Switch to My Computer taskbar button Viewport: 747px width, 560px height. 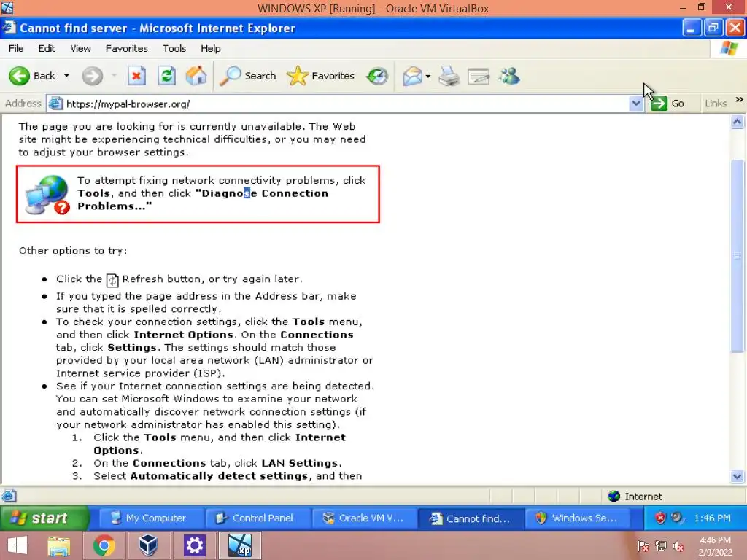[150, 518]
